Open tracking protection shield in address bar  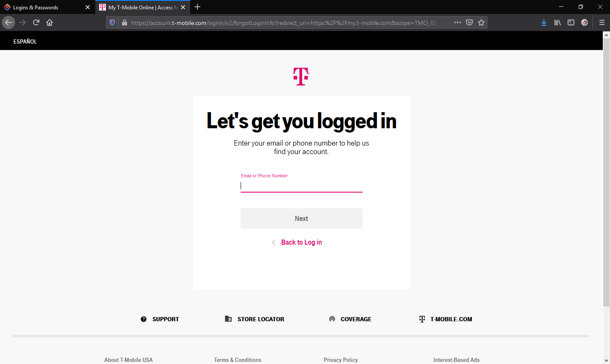(112, 22)
